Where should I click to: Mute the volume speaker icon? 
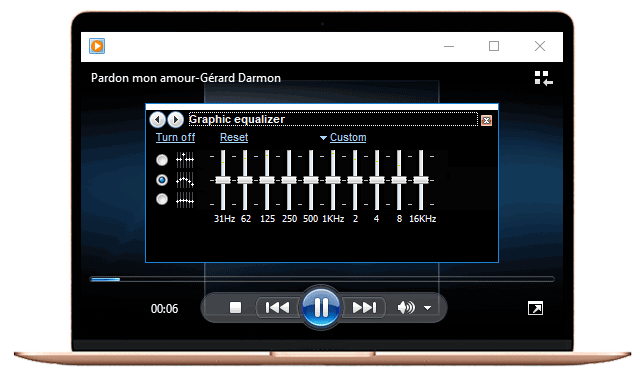coord(406,308)
